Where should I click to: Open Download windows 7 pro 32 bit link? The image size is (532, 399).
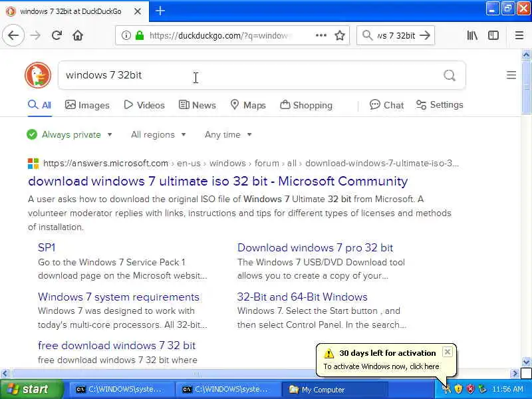click(x=315, y=247)
